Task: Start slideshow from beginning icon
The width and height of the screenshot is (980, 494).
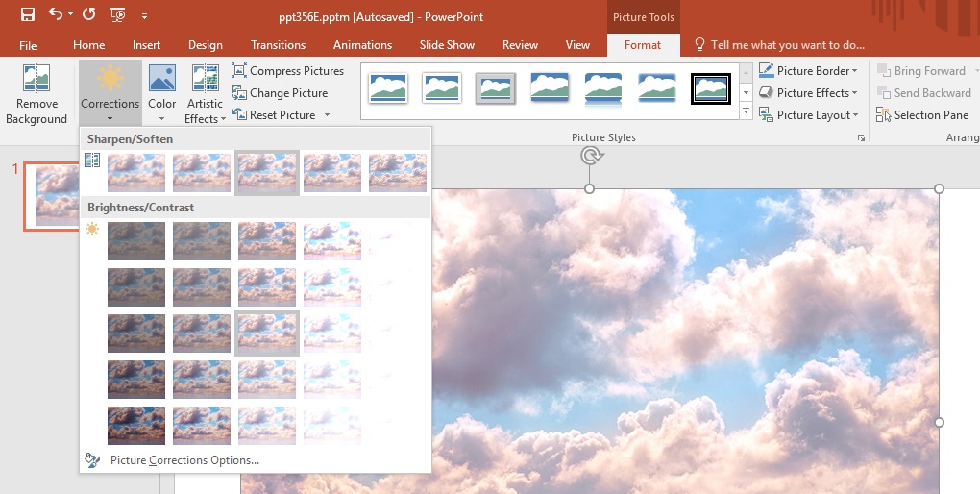Action: 117,15
